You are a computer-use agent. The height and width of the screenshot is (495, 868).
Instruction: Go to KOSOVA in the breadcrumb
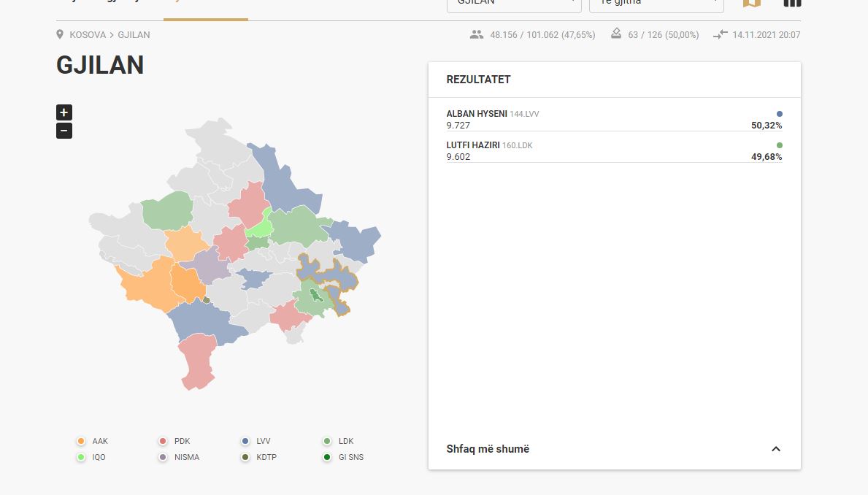click(88, 35)
